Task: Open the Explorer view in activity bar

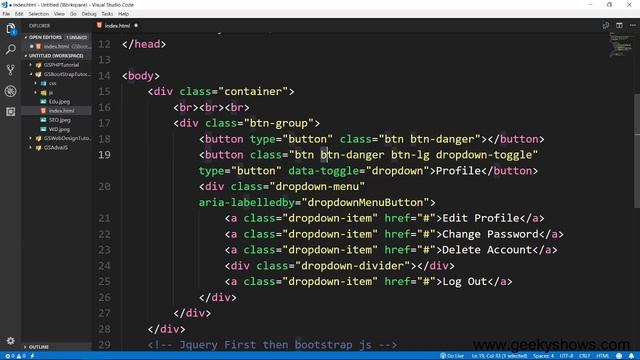Action: (11, 29)
